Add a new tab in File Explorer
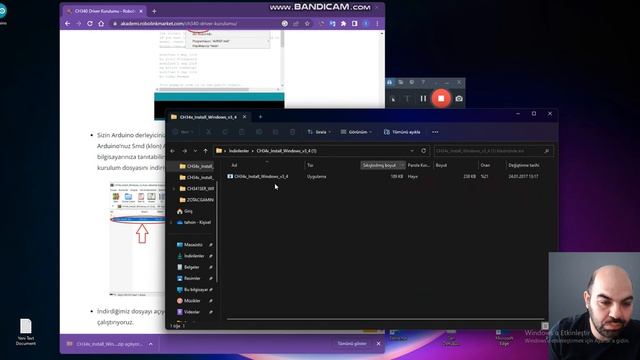 260,117
